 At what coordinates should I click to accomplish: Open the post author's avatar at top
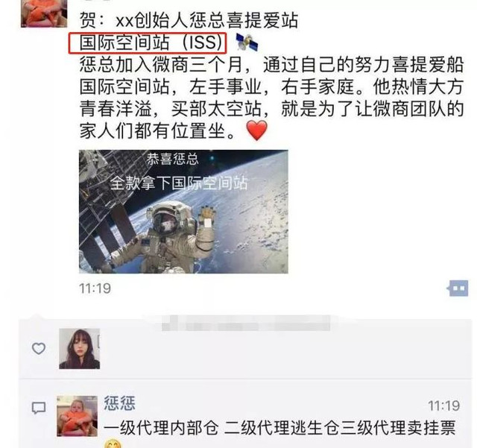tap(44, 13)
